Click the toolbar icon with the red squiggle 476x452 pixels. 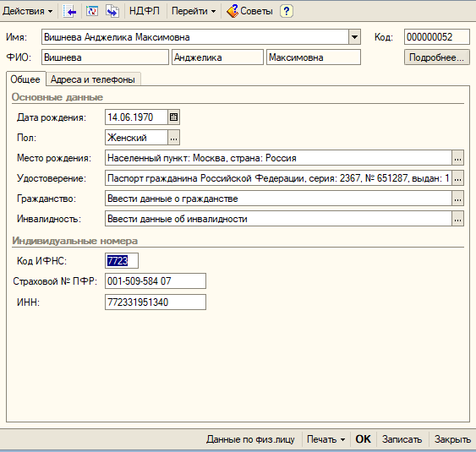click(91, 11)
